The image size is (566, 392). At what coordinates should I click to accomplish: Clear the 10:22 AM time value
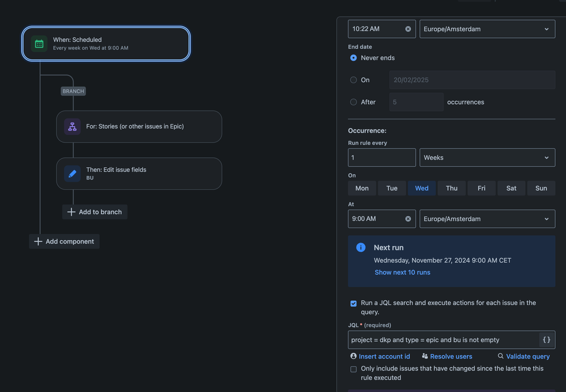[x=408, y=29]
